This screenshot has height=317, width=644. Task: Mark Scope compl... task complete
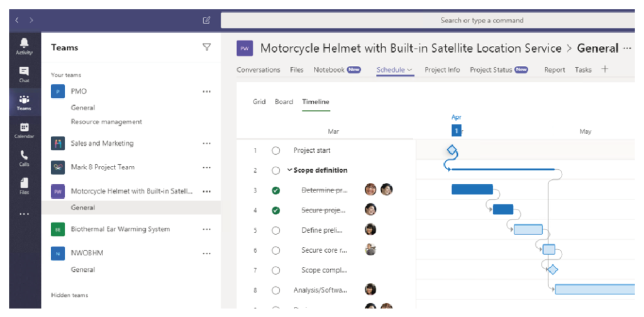[x=275, y=270]
